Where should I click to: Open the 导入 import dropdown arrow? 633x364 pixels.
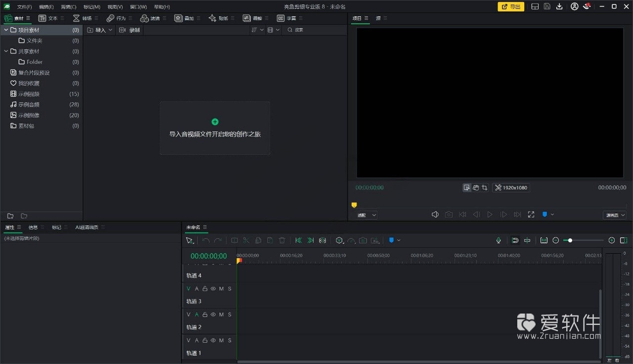coord(111,30)
